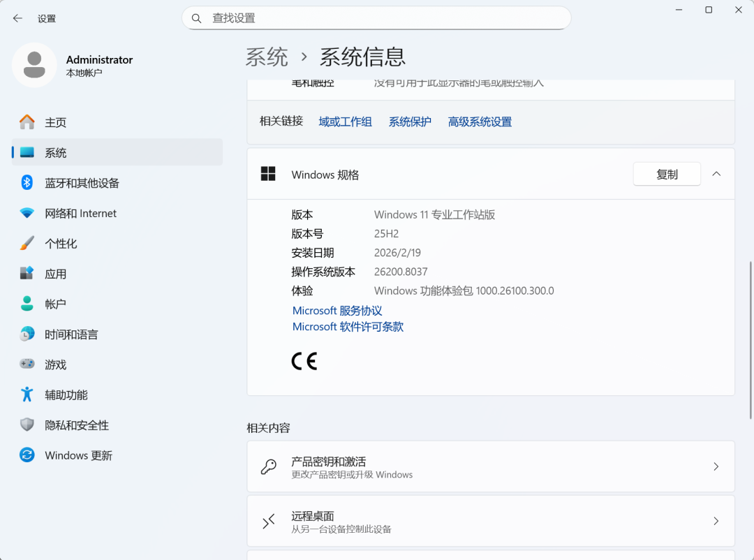Viewport: 754px width, 560px height.
Task: Click the Privacy shield icon
Action: pos(27,425)
